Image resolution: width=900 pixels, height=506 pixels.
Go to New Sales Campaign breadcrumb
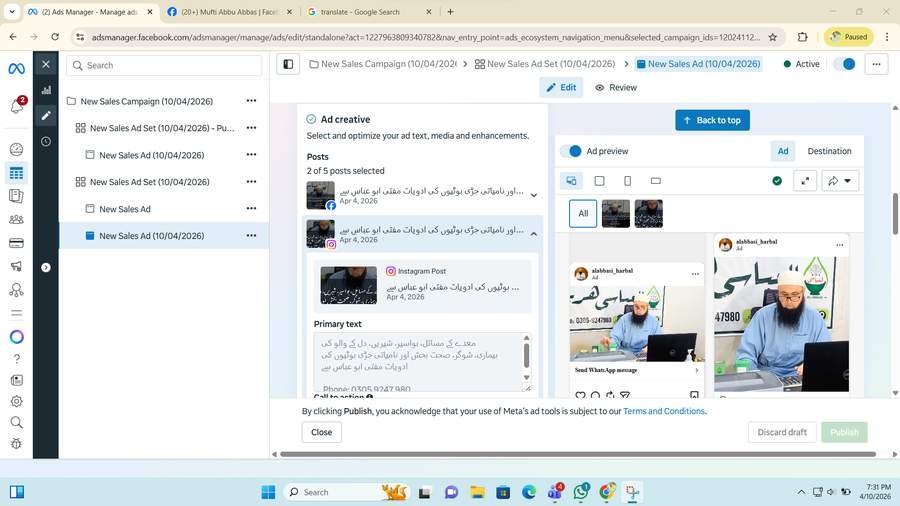tap(383, 64)
